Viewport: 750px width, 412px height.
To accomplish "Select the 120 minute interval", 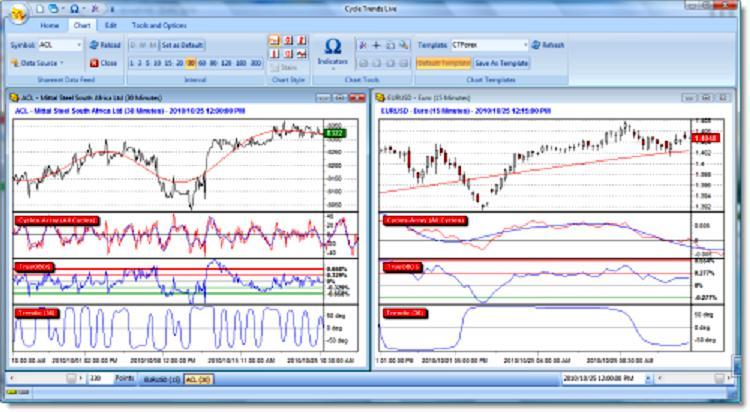I will pyautogui.click(x=226, y=63).
